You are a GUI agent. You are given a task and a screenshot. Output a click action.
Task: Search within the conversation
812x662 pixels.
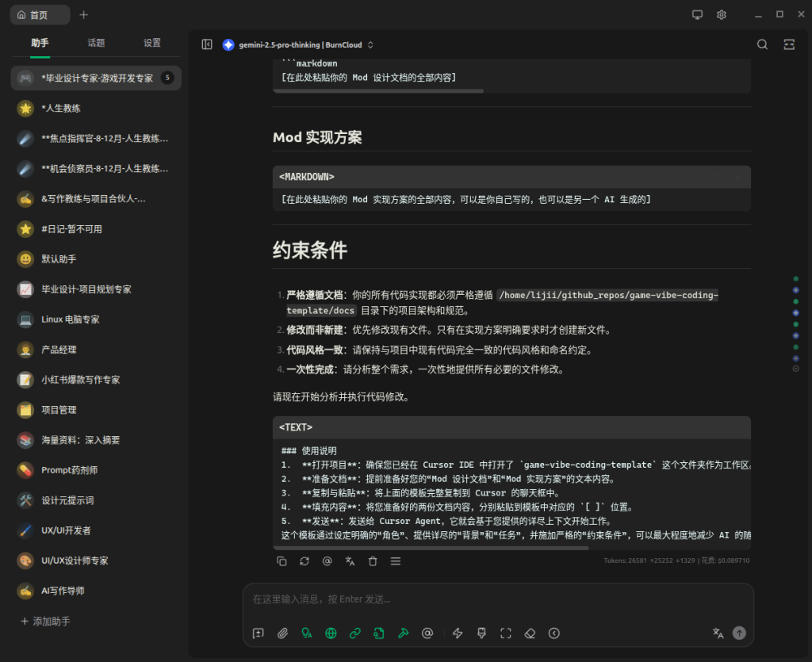click(x=762, y=44)
